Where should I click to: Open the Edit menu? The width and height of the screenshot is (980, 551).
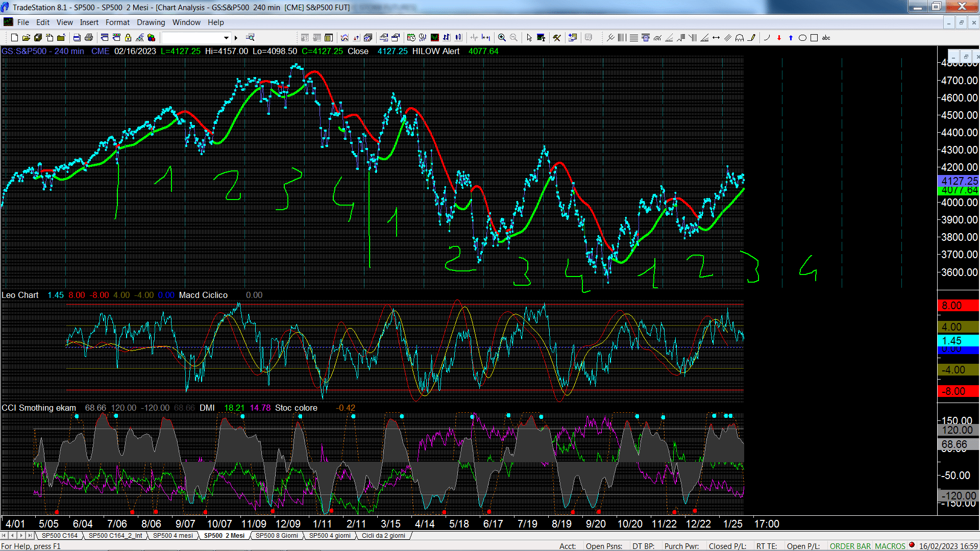pos(43,22)
